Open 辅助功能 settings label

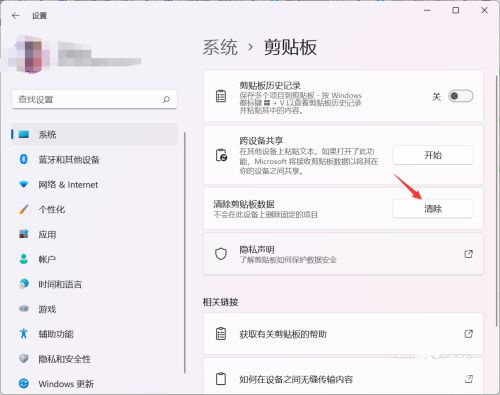click(x=56, y=334)
